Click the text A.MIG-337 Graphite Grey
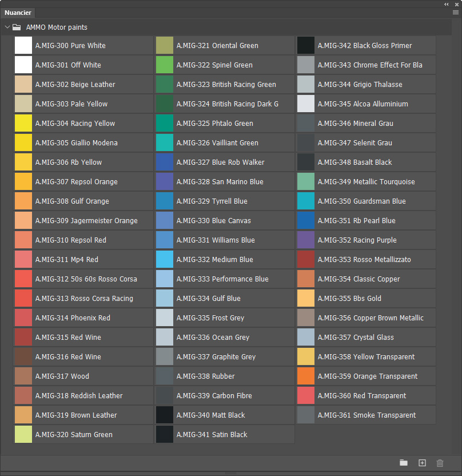The width and height of the screenshot is (462, 476). (x=216, y=356)
